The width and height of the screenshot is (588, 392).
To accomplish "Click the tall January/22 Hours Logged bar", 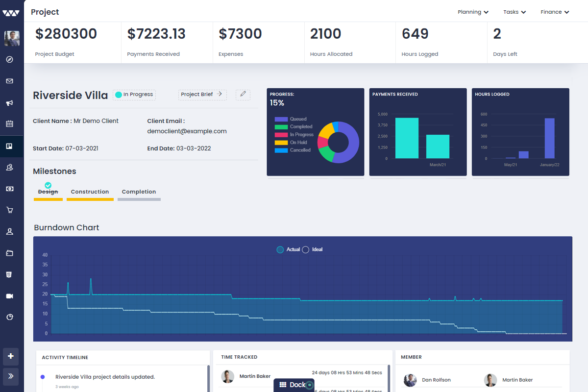I will tap(550, 138).
